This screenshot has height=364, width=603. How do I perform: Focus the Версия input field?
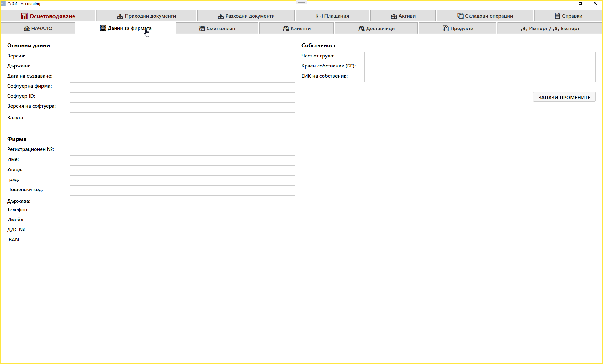tap(182, 57)
